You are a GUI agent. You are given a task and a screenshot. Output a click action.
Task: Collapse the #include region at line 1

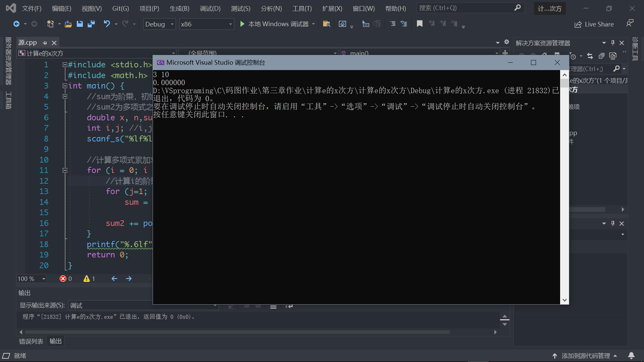pos(65,65)
